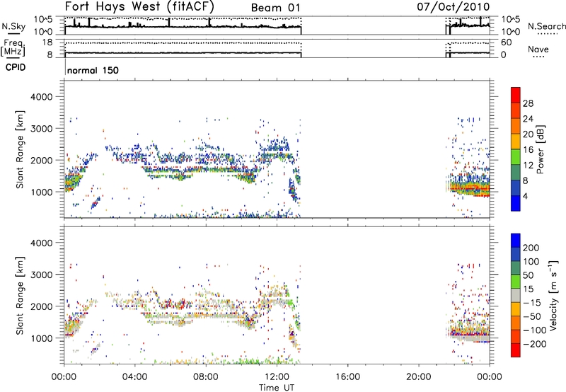Click the date "07/Oct/2010"
566x392 pixels.
(454, 7)
